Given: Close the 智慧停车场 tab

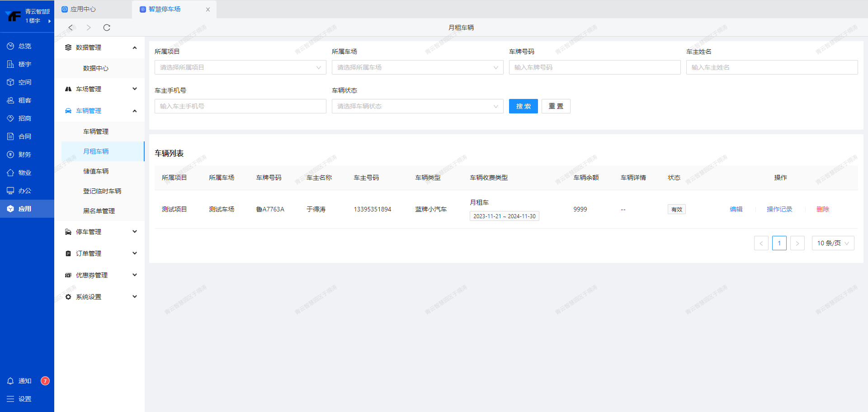Looking at the screenshot, I should (x=208, y=9).
